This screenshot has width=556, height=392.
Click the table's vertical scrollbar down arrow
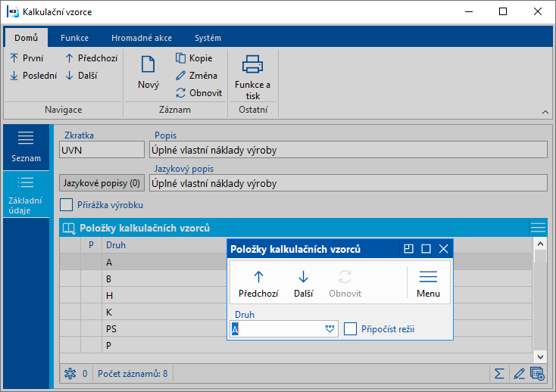click(x=539, y=356)
